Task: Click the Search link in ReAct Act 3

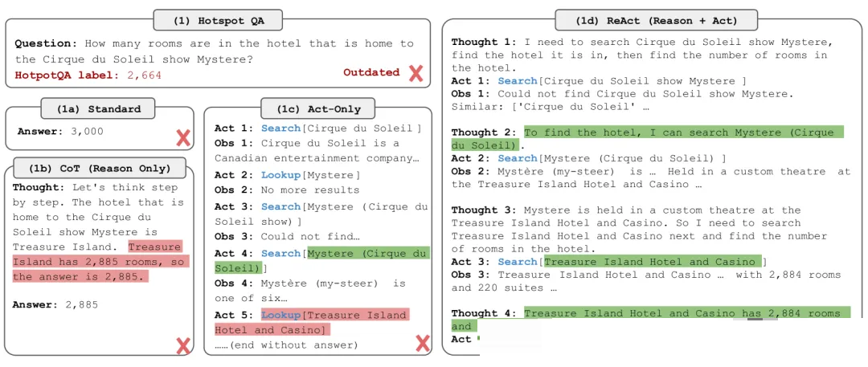Action: [518, 262]
